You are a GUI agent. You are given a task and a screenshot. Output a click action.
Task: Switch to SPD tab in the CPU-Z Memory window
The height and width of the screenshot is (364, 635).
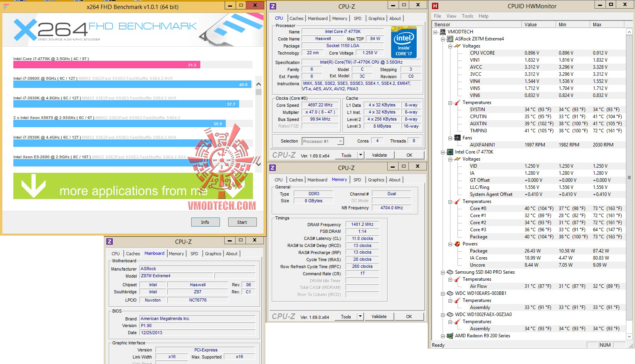tap(357, 180)
